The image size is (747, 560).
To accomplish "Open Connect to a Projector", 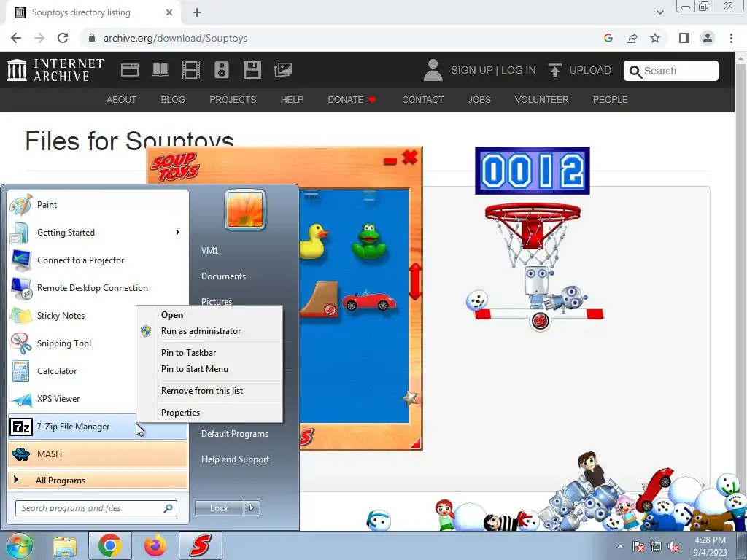I will pos(98,260).
